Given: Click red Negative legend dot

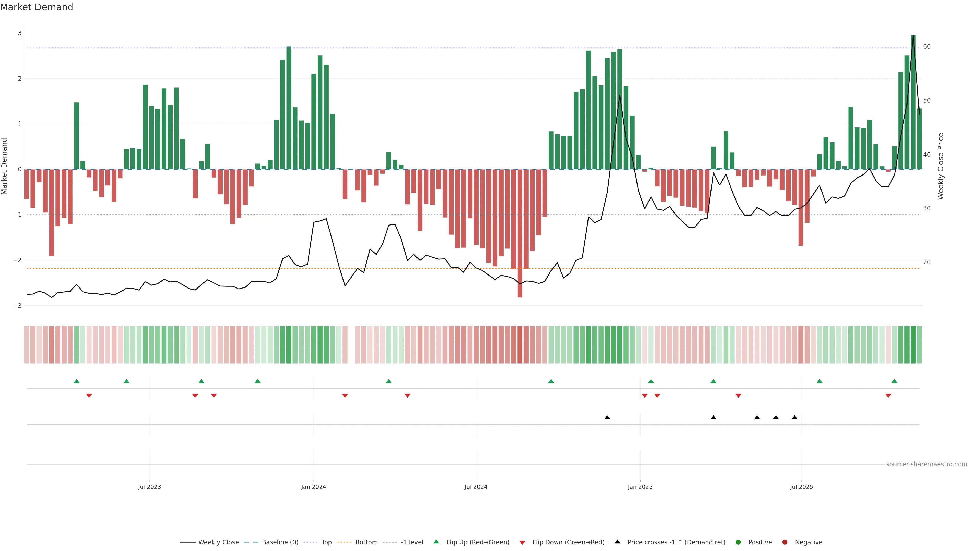Looking at the screenshot, I should (x=785, y=542).
